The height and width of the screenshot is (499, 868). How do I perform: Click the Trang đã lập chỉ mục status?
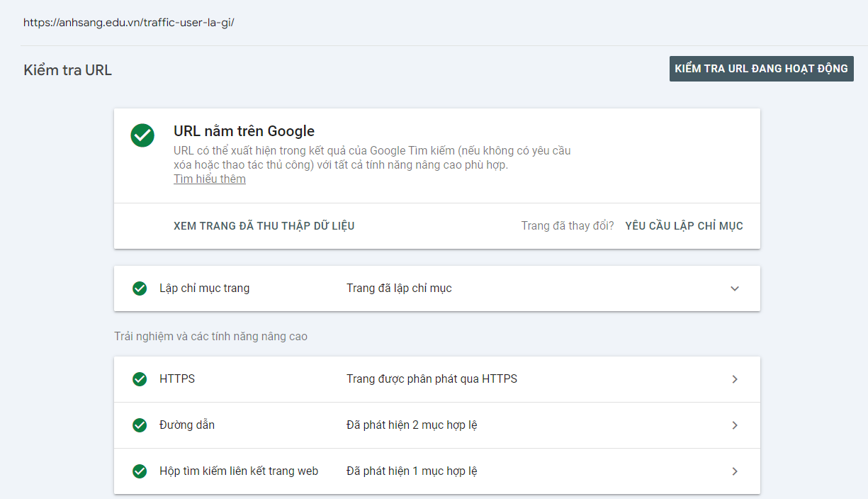[x=399, y=288]
